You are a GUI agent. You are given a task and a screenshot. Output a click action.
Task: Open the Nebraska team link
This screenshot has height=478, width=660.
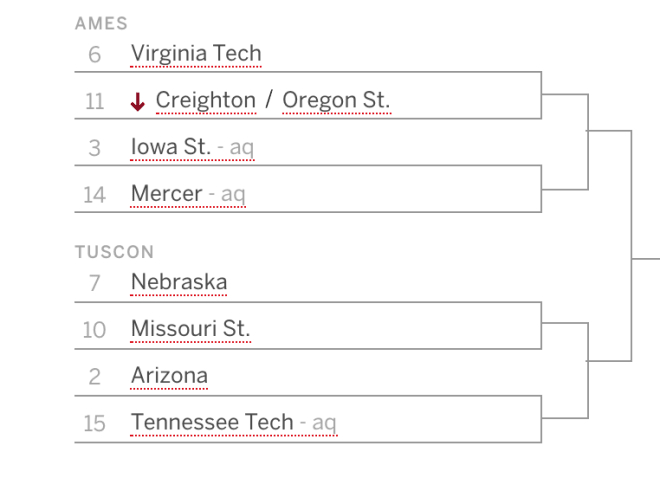[179, 282]
